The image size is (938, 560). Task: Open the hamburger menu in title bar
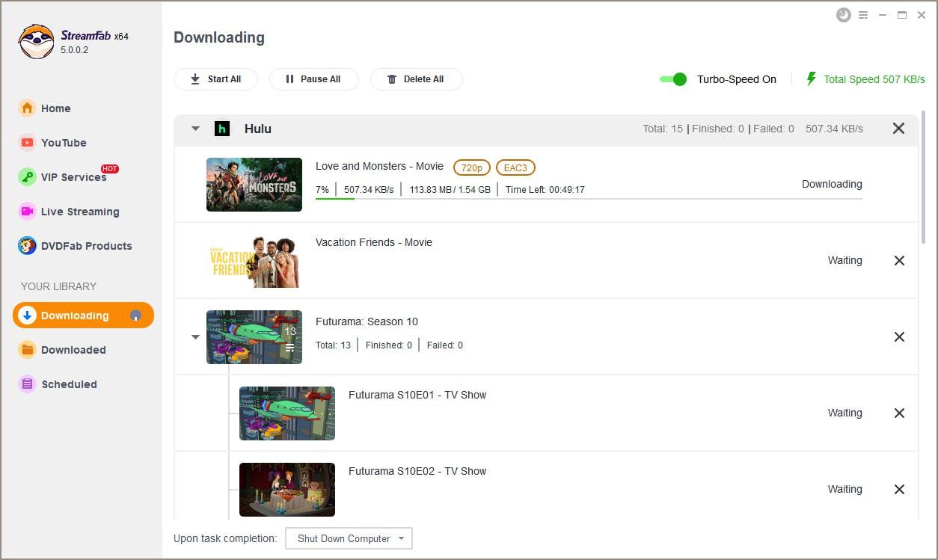pyautogui.click(x=863, y=15)
